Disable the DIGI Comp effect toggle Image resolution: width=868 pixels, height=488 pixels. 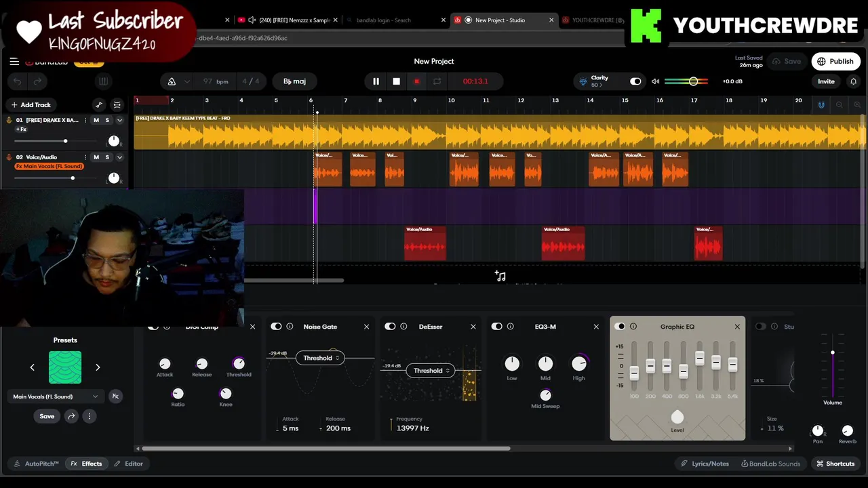[x=153, y=327]
